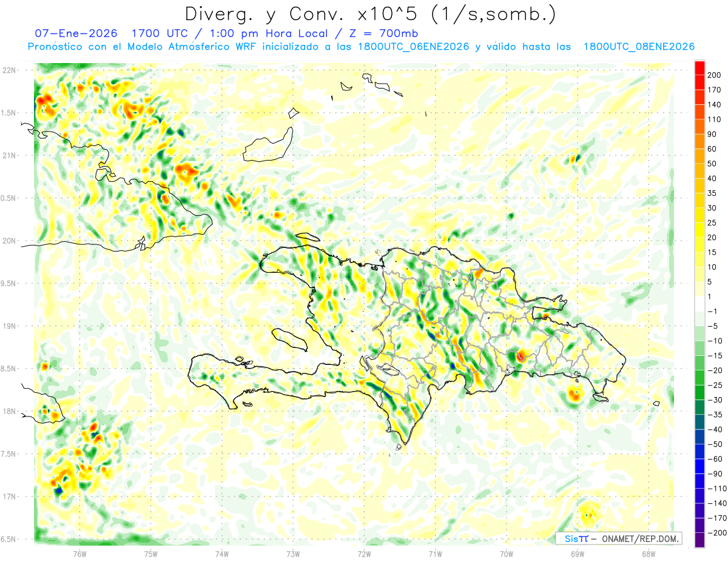Click the '-200' colorbar value at the bottom
The image size is (728, 562).
click(717, 533)
